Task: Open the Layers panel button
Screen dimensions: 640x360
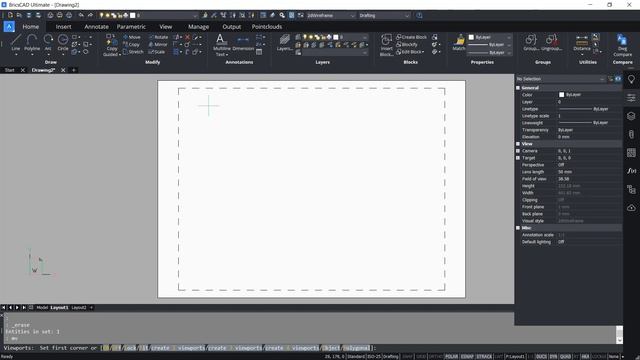Action: point(284,42)
